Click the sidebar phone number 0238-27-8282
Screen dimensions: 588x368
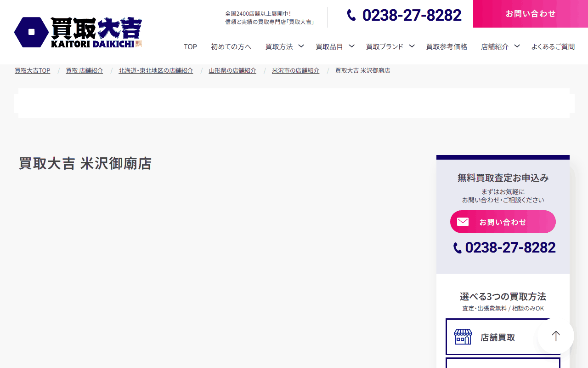click(x=510, y=247)
